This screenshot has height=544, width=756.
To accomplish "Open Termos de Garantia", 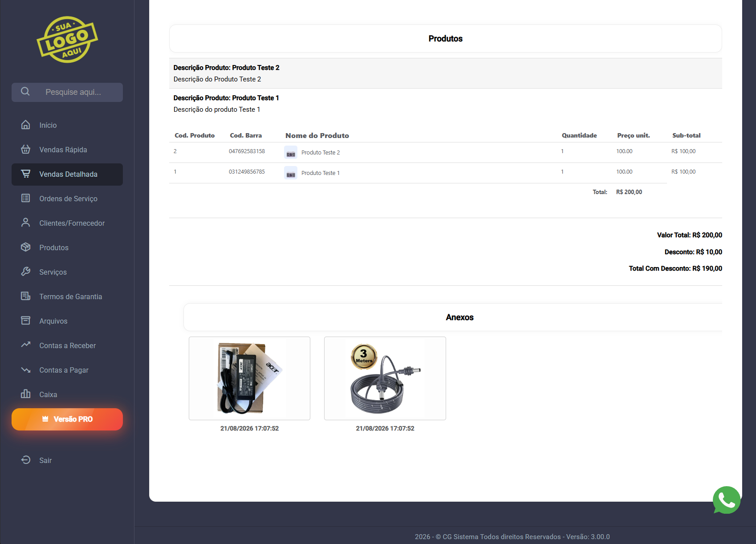I will click(x=67, y=296).
